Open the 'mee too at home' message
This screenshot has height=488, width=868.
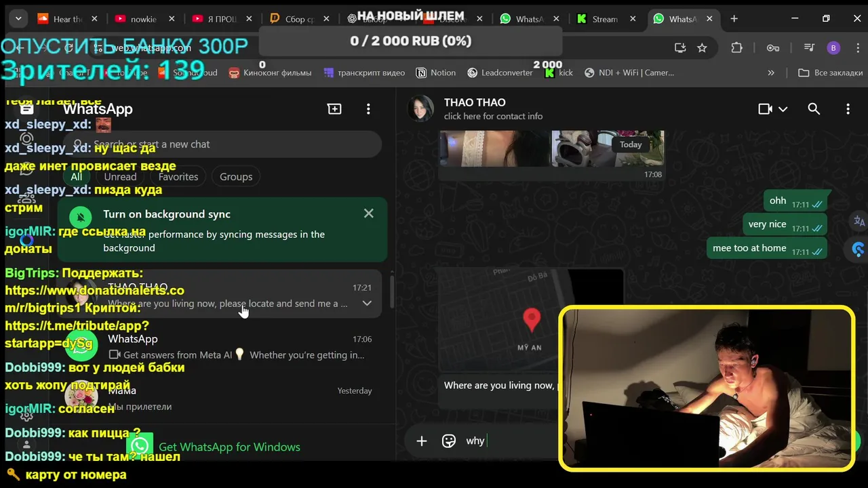tap(767, 248)
